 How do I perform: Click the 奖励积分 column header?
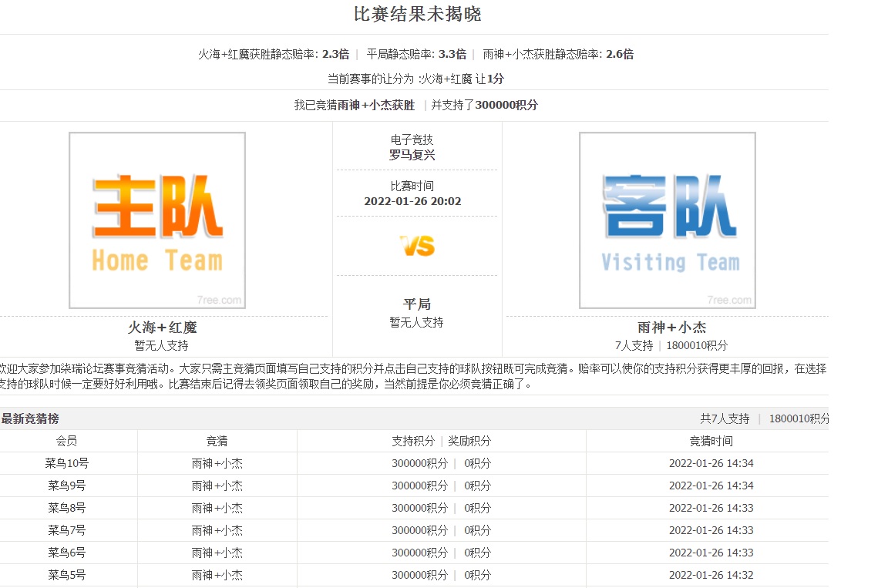pyautogui.click(x=469, y=442)
